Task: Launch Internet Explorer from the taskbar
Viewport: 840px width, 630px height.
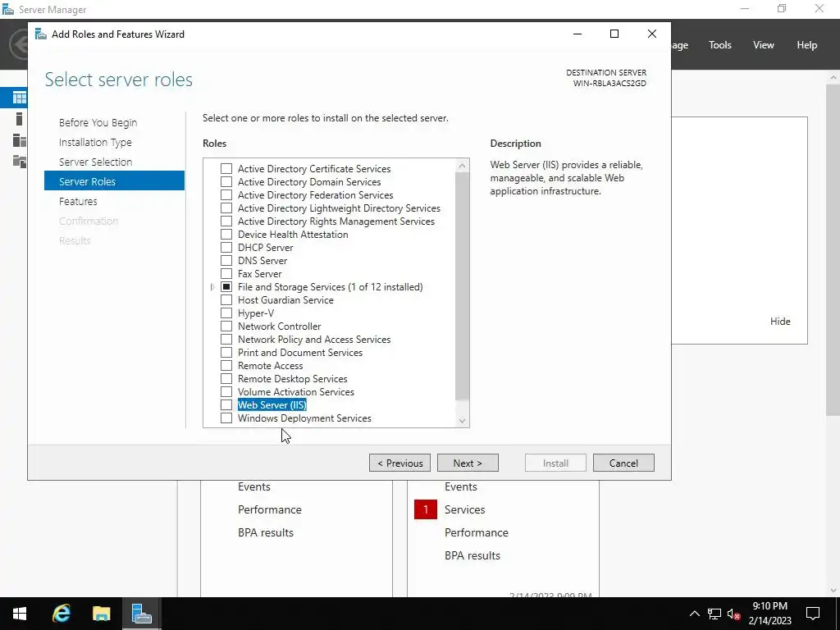Action: (x=61, y=614)
